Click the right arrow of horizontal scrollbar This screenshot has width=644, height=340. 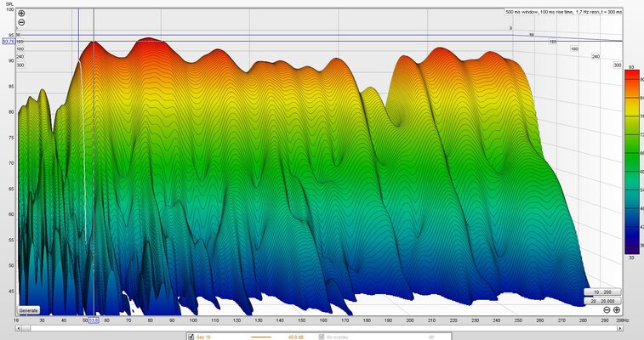pos(620,328)
